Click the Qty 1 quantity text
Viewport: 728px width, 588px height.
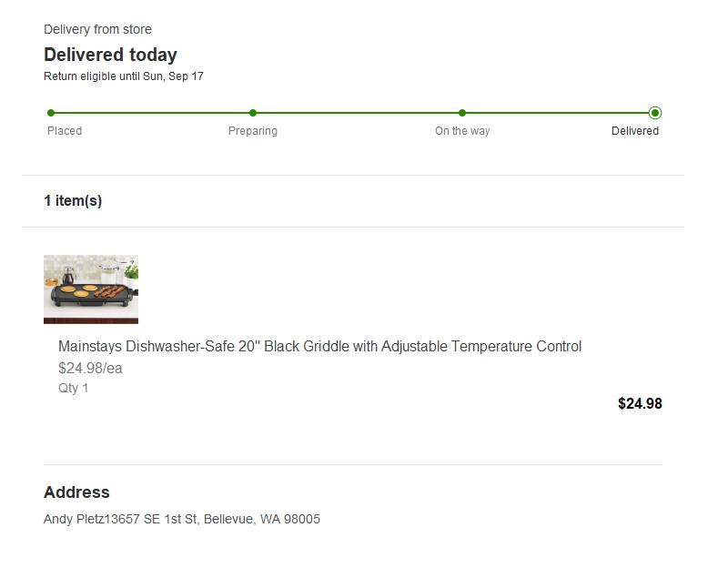pyautogui.click(x=74, y=389)
